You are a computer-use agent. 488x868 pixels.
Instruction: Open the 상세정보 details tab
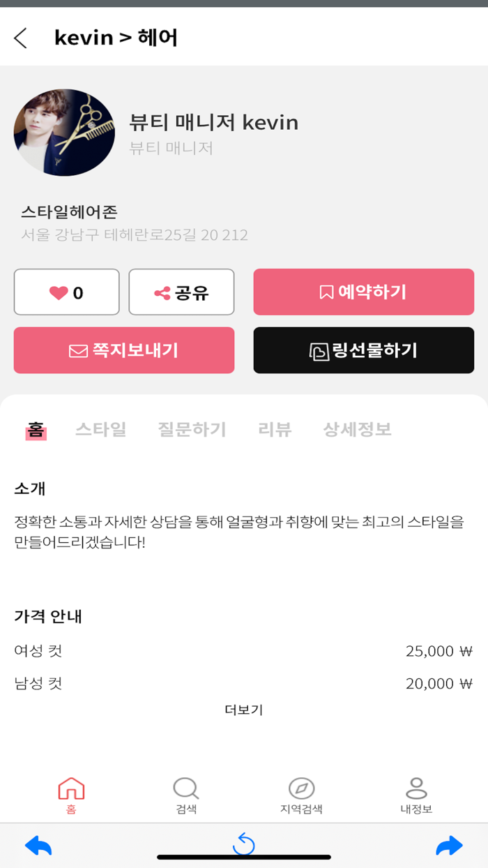[x=356, y=430]
